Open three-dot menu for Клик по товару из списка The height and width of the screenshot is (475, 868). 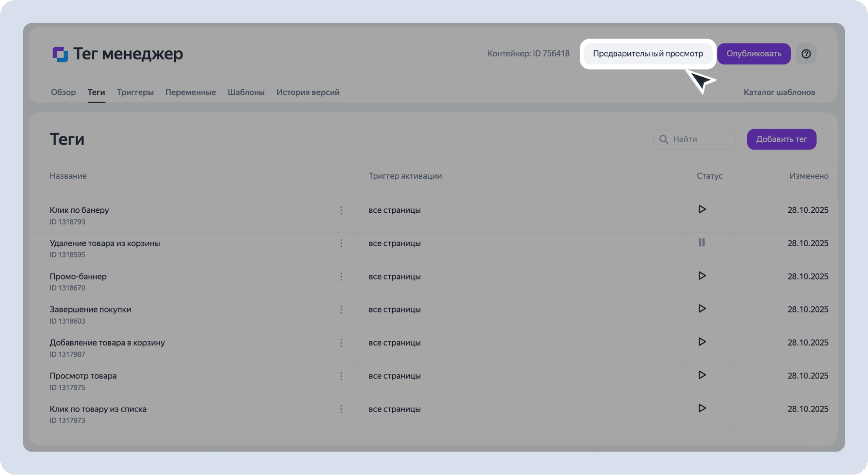pos(341,409)
